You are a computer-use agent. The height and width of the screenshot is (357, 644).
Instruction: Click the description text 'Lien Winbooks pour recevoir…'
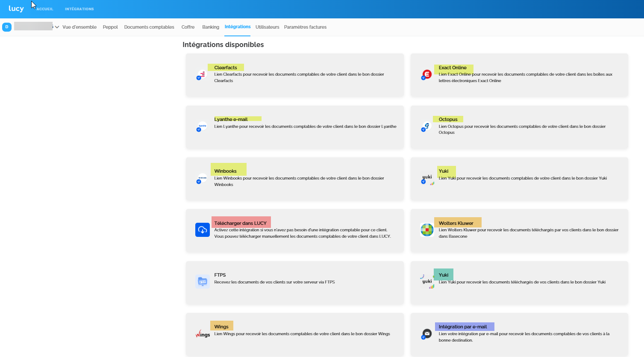(x=299, y=181)
